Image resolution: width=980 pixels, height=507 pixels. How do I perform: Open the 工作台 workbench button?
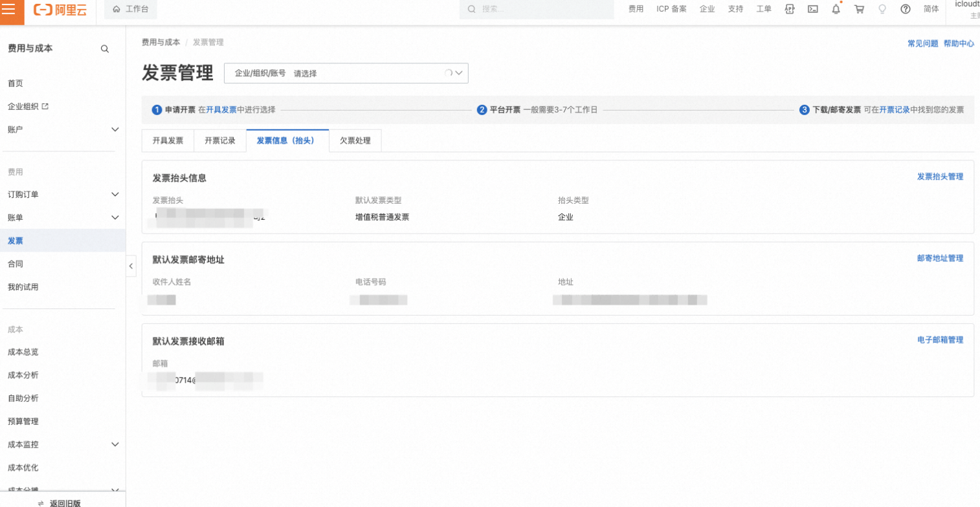point(130,9)
